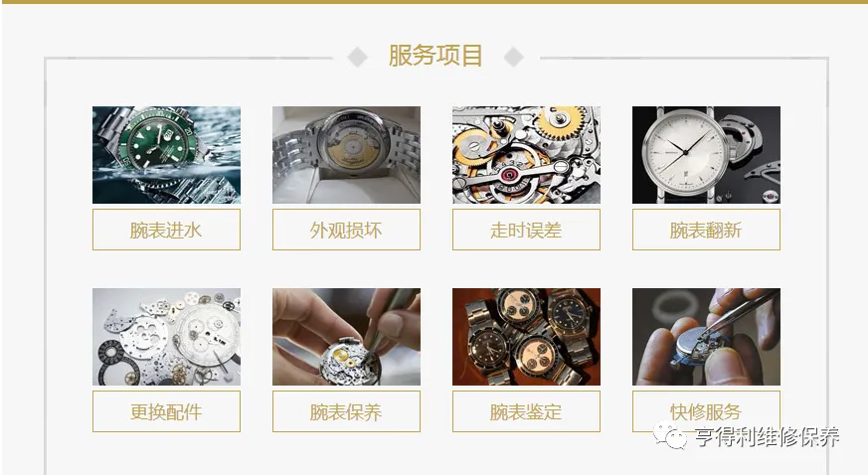Click the disassembled watch parts photo
The height and width of the screenshot is (475, 868).
click(166, 337)
